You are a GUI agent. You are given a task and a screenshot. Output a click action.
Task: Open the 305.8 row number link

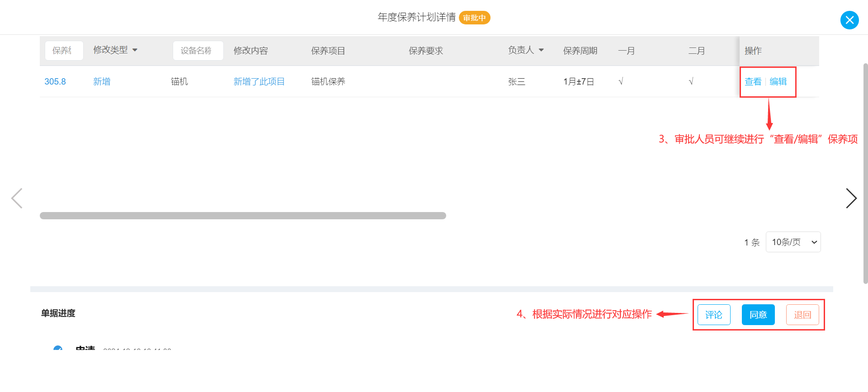pos(55,81)
